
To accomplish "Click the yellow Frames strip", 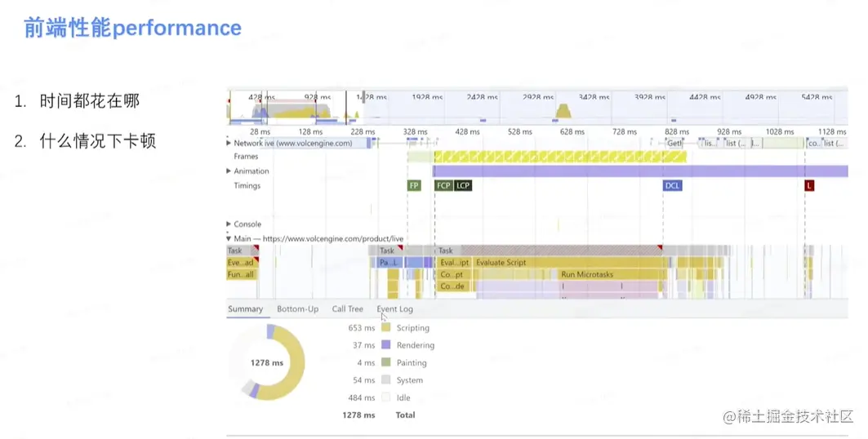I will [561, 157].
